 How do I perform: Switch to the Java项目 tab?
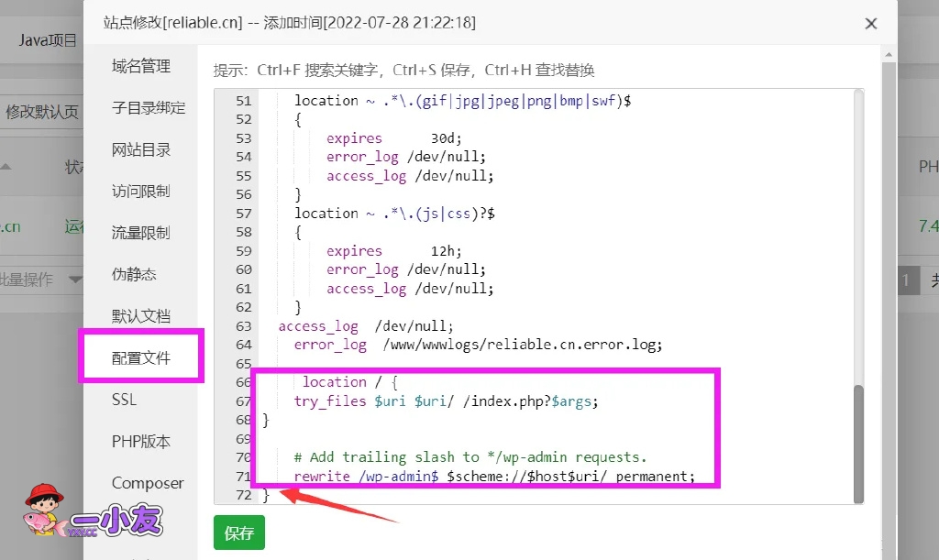(x=48, y=40)
